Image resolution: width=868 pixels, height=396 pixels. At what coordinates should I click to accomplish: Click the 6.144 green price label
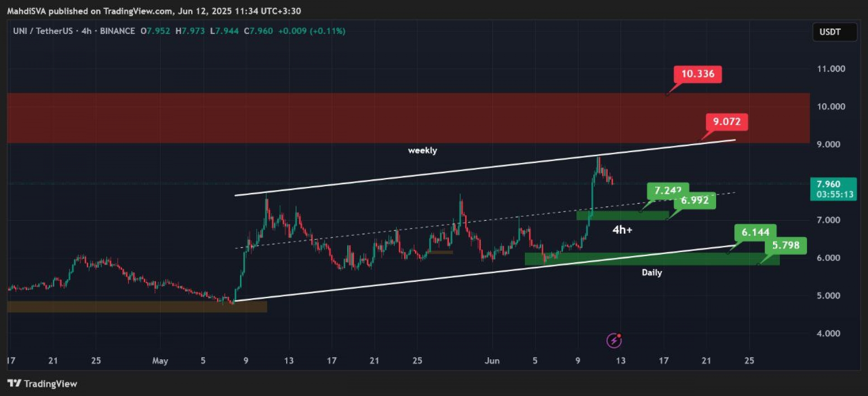click(x=755, y=232)
